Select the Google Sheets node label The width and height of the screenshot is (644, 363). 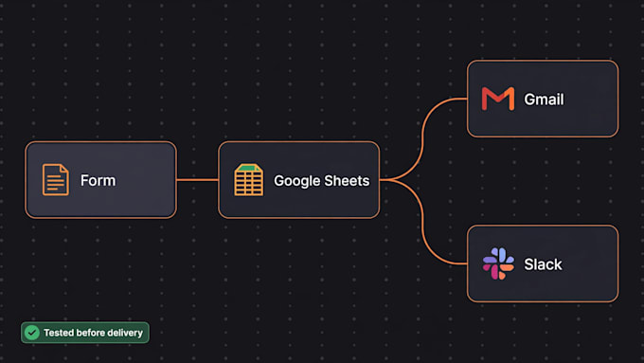322,181
